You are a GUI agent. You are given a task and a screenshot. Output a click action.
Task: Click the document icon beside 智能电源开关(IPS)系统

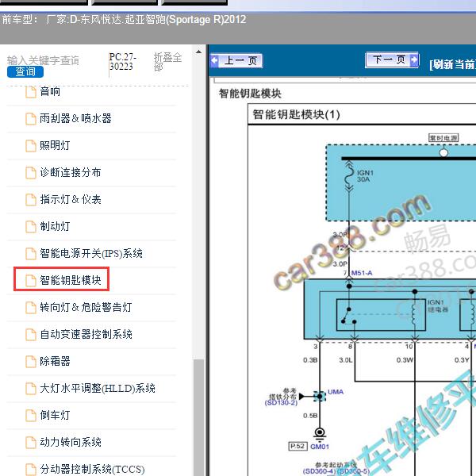[x=31, y=254]
